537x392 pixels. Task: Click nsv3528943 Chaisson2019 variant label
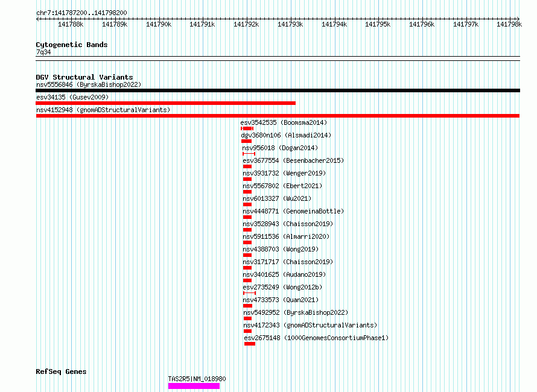pyautogui.click(x=288, y=224)
